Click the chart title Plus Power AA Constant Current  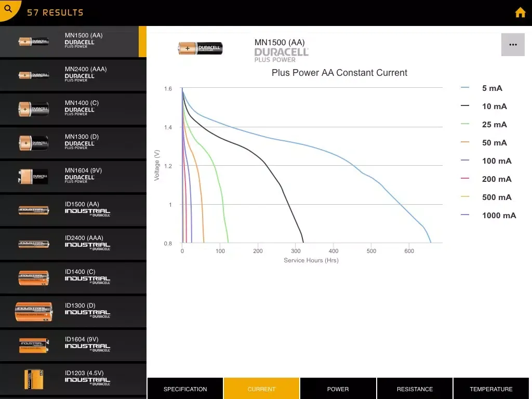(x=339, y=73)
